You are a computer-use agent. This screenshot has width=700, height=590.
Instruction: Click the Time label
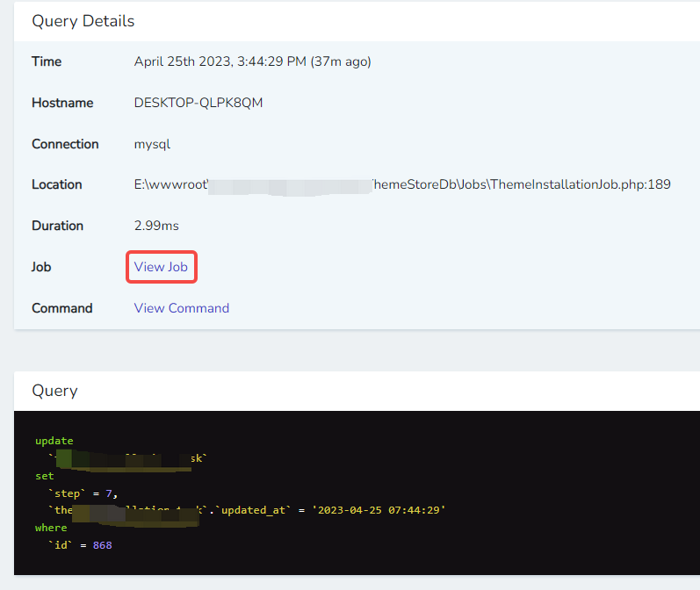click(x=47, y=61)
